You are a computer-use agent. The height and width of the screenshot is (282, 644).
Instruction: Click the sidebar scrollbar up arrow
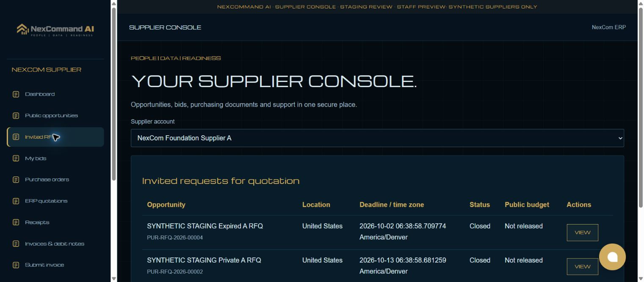click(113, 3)
